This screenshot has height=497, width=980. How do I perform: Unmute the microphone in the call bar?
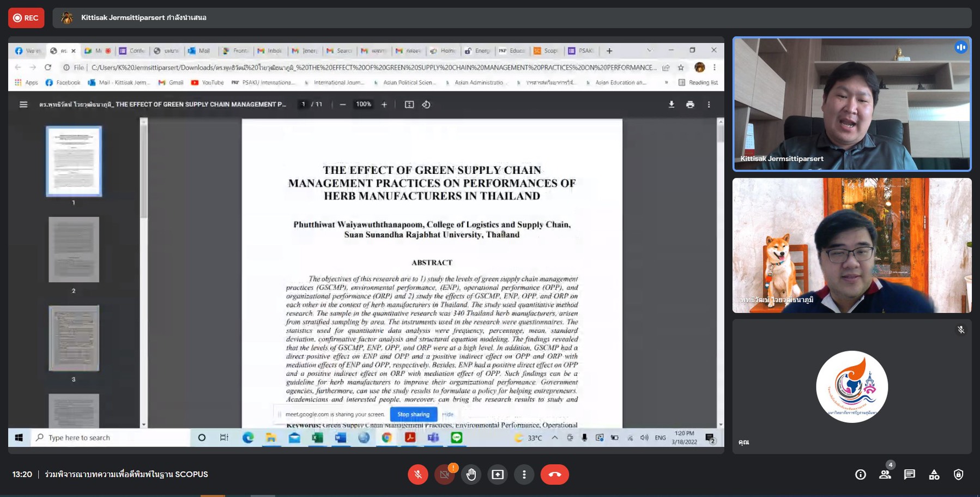[418, 475]
